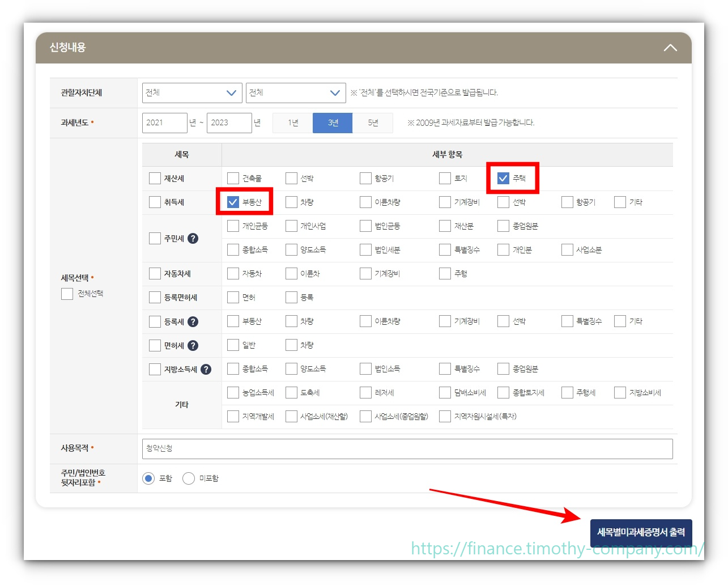Screen dimensions: 728x585
Task: Check the 자동차세 tax category checkbox
Action: (x=155, y=274)
